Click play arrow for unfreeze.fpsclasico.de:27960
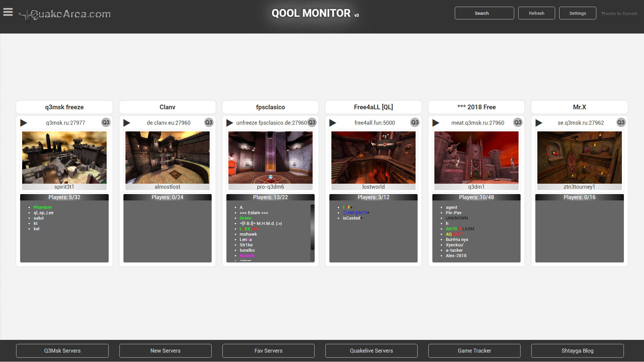Viewport: 644px width, 362px height. pyautogui.click(x=230, y=123)
